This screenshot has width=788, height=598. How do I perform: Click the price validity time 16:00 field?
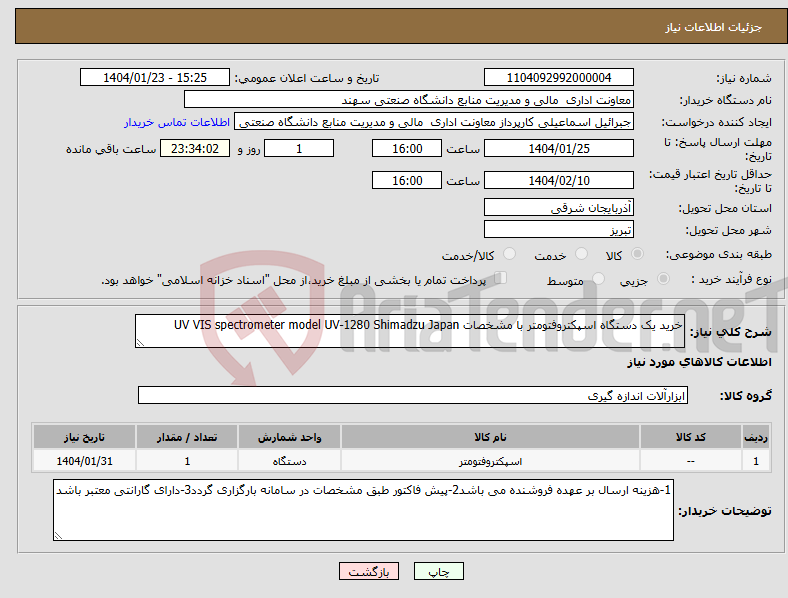pyautogui.click(x=407, y=180)
